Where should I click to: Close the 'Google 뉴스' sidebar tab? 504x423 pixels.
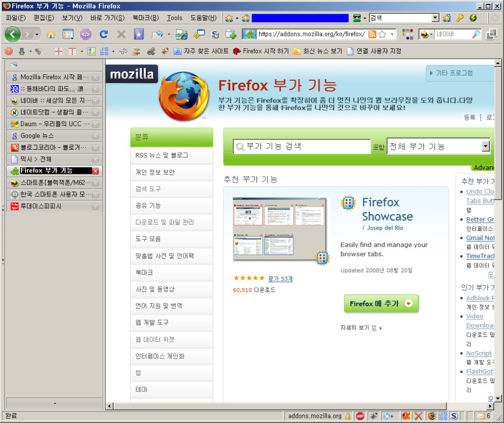click(95, 136)
